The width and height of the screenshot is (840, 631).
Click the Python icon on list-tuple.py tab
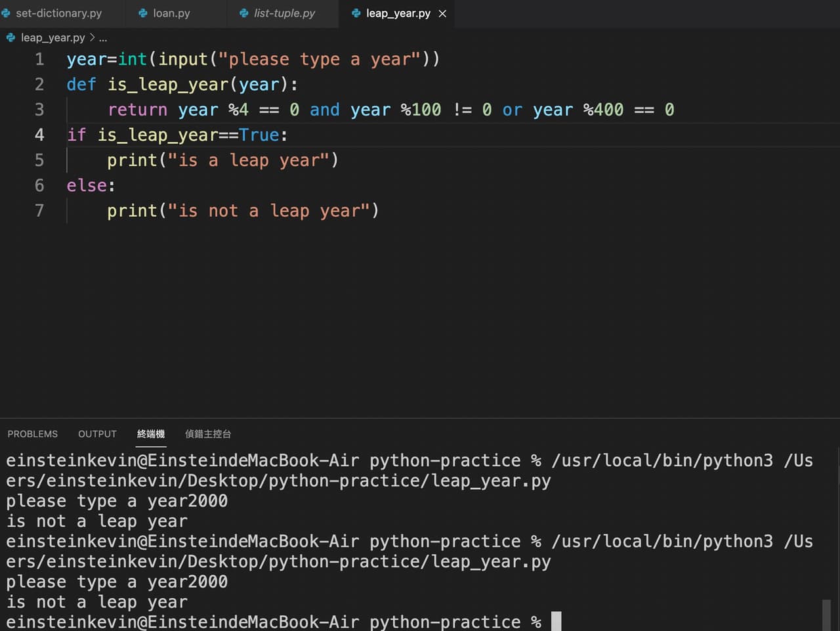pyautogui.click(x=244, y=13)
